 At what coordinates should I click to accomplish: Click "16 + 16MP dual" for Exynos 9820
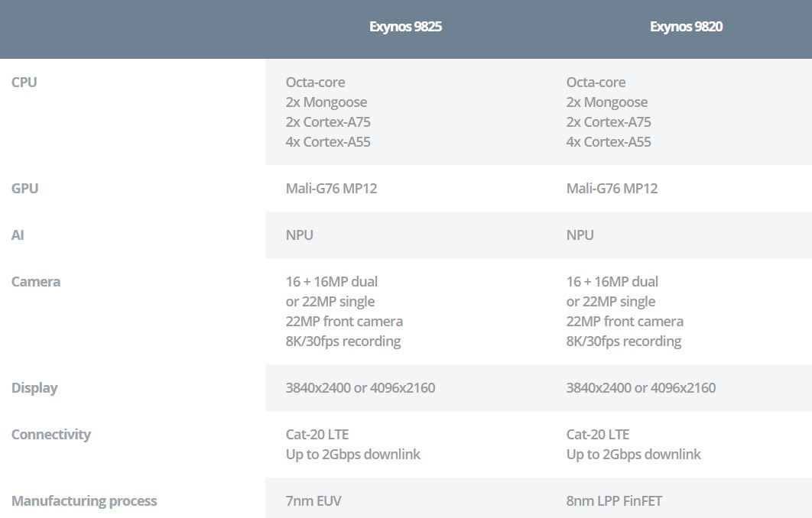coord(612,281)
